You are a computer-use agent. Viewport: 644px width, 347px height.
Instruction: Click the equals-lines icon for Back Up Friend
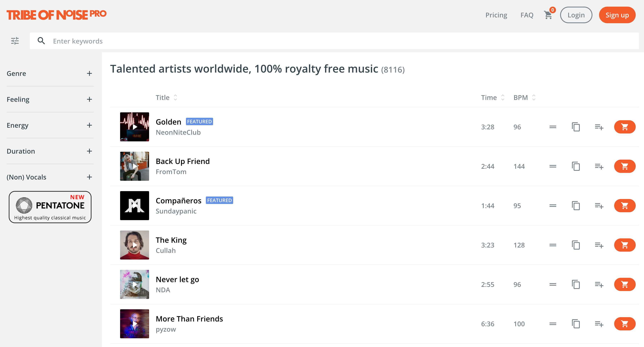[553, 166]
